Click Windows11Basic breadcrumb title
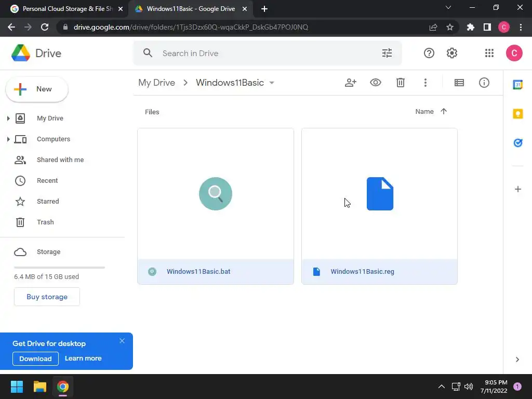The height and width of the screenshot is (399, 532). [230, 83]
